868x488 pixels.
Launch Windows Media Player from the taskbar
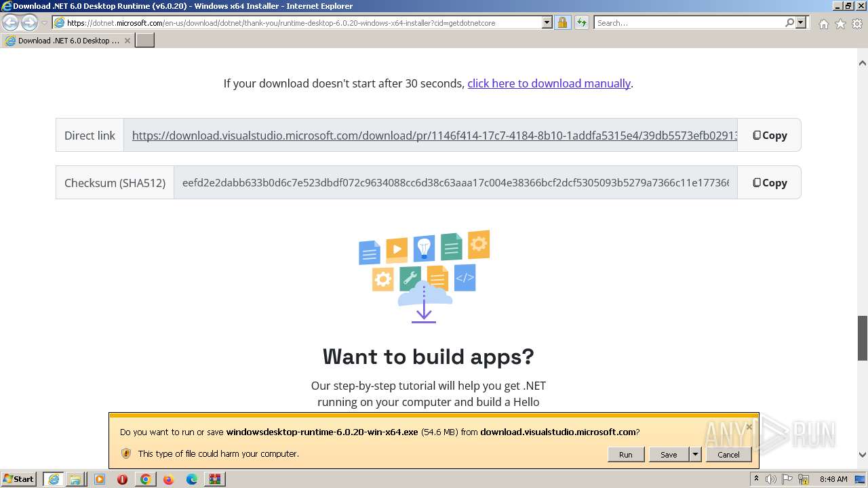(99, 479)
